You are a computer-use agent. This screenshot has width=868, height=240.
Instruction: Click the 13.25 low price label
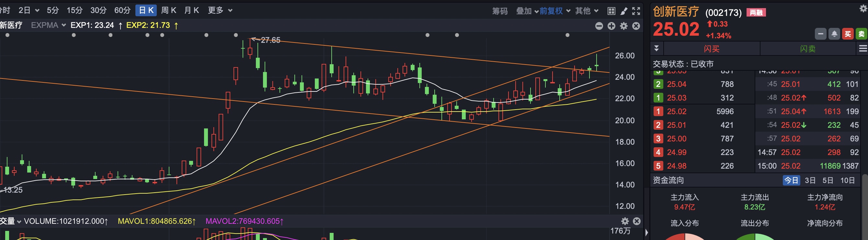tap(13, 190)
